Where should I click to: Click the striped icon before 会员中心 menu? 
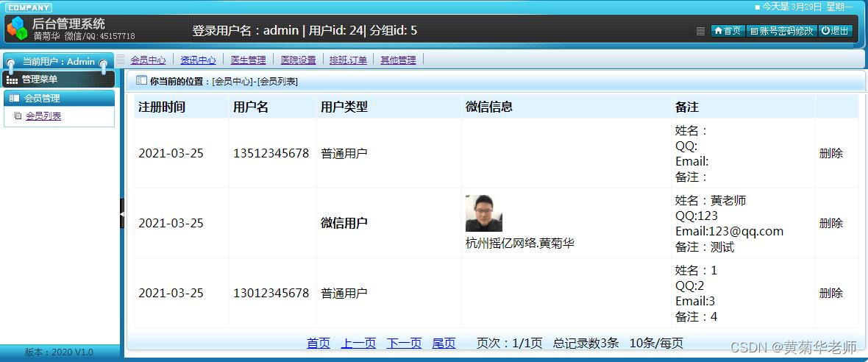coord(121,60)
